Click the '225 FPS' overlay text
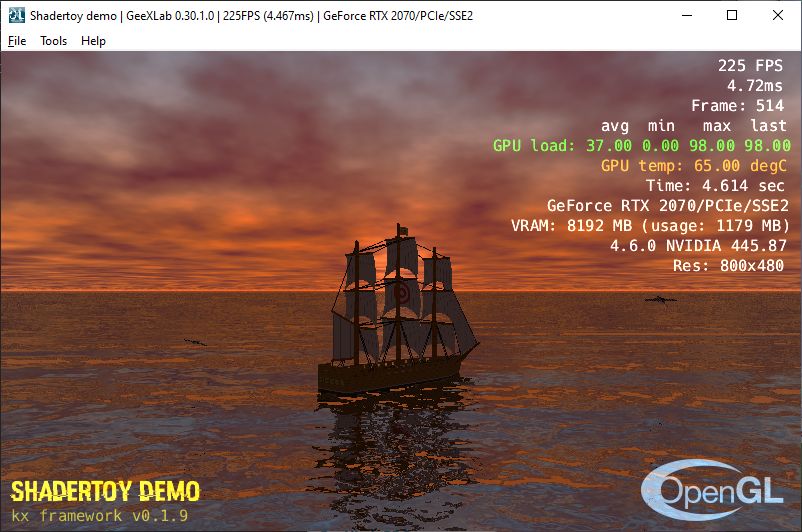The width and height of the screenshot is (802, 532). [x=750, y=65]
